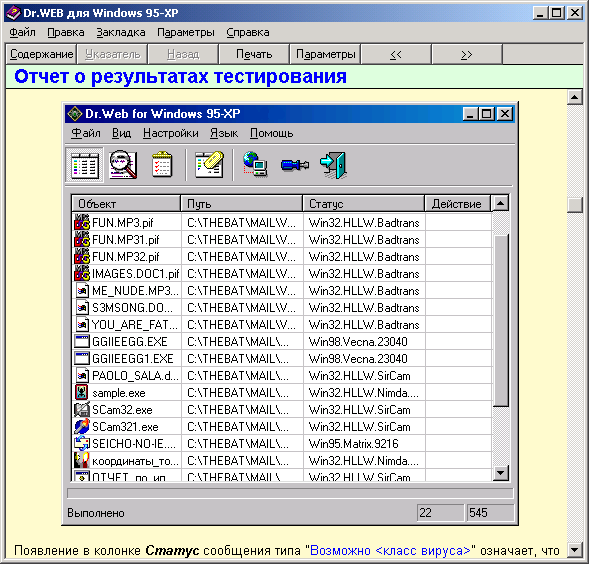Click the magnifying glass scan icon
The height and width of the screenshot is (564, 589).
(x=123, y=165)
